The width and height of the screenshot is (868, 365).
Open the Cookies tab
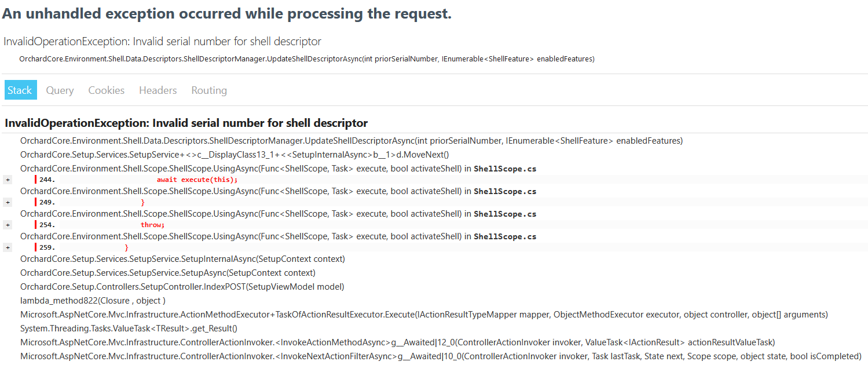point(106,90)
